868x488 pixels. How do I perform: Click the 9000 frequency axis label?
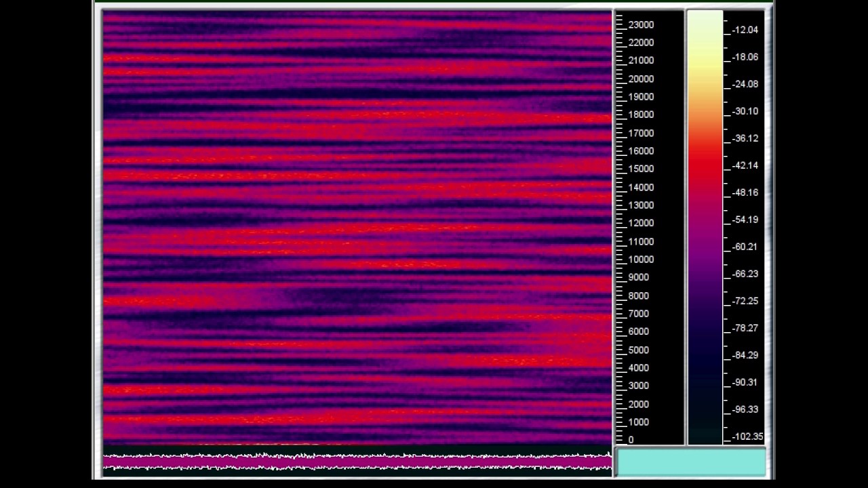coord(639,277)
